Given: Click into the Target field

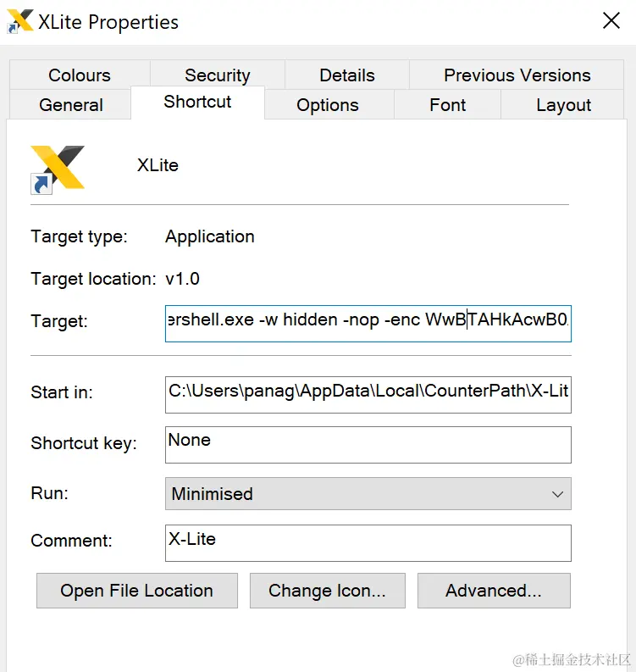Looking at the screenshot, I should [x=368, y=324].
